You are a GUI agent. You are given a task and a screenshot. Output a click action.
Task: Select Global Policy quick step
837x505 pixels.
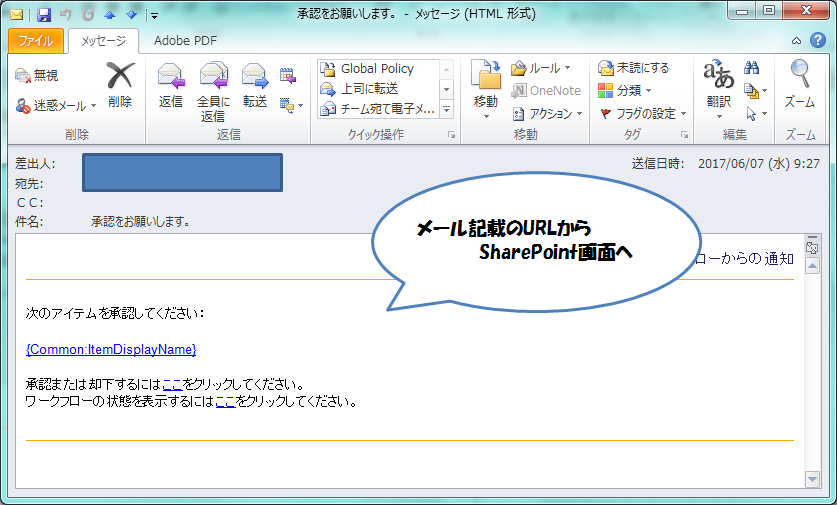[x=378, y=68]
